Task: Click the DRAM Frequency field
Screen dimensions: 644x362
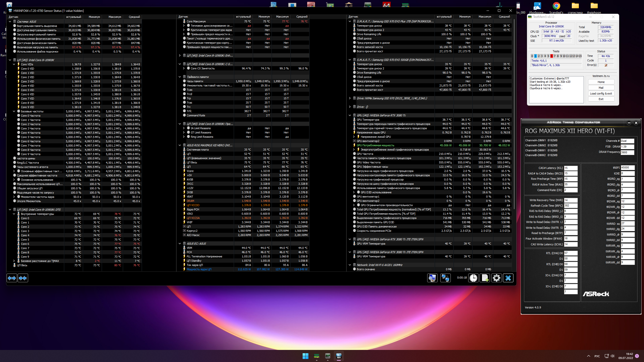Action: point(627,152)
